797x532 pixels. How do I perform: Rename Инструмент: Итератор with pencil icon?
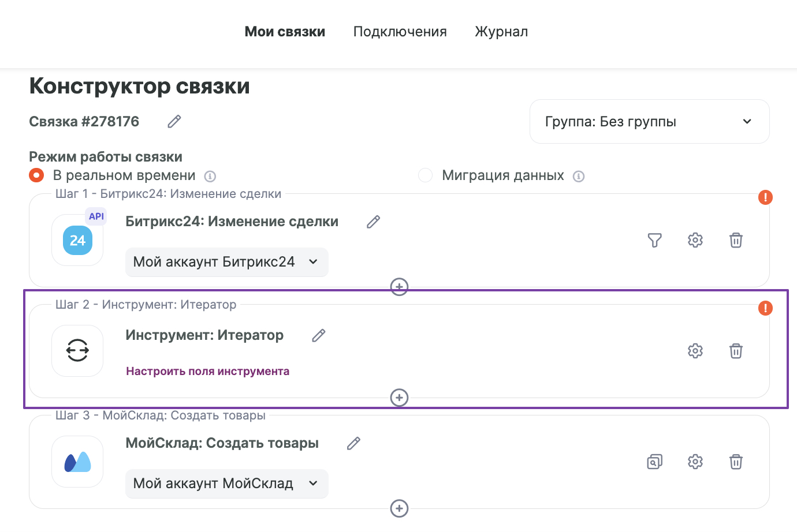click(x=318, y=335)
